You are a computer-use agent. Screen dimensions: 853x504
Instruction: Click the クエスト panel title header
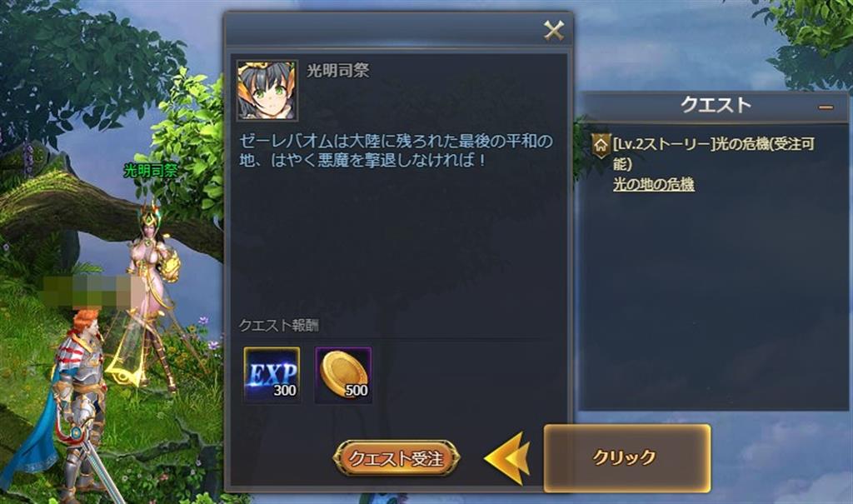point(716,104)
